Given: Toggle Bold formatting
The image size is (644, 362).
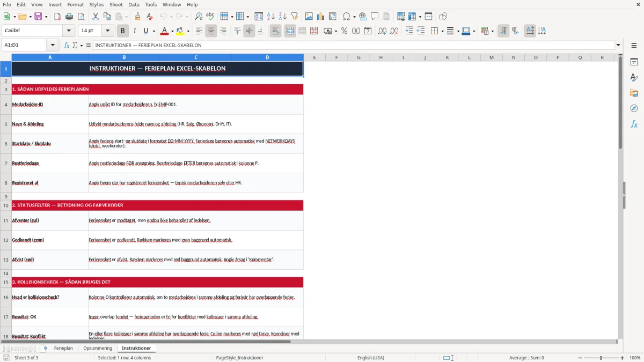Looking at the screenshot, I should [123, 31].
